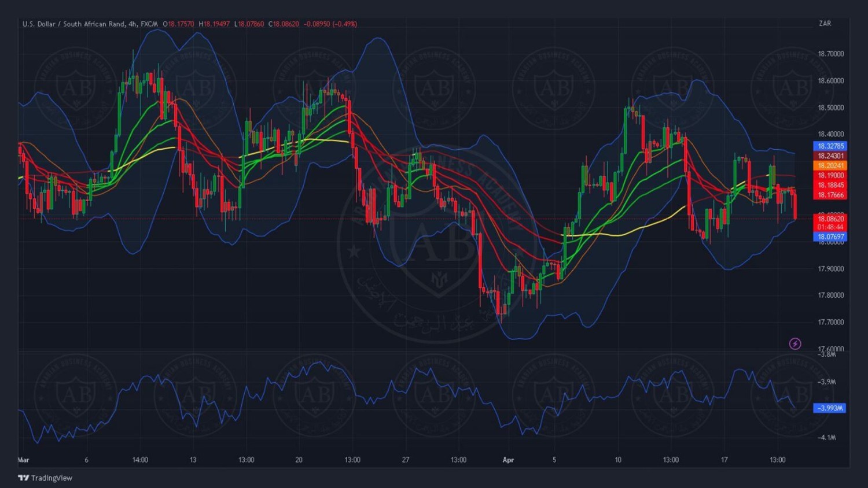Screen dimensions: 868x488
Task: Click the blue −3.993M indicator label
Action: pyautogui.click(x=830, y=408)
